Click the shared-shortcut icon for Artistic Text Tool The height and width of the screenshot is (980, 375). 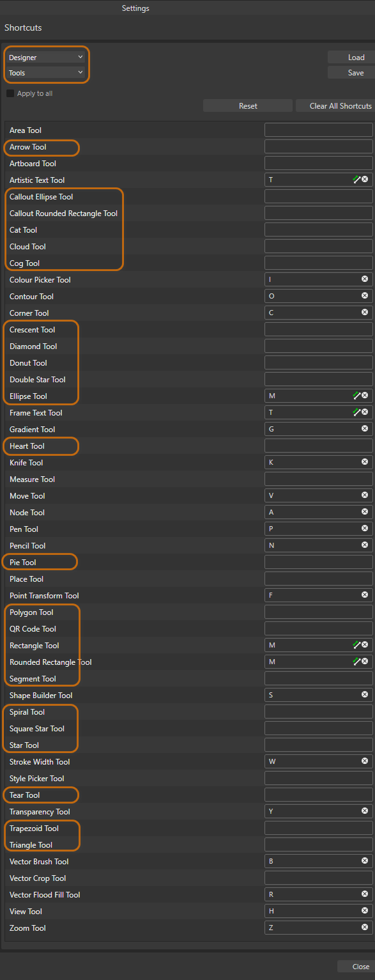tap(356, 180)
